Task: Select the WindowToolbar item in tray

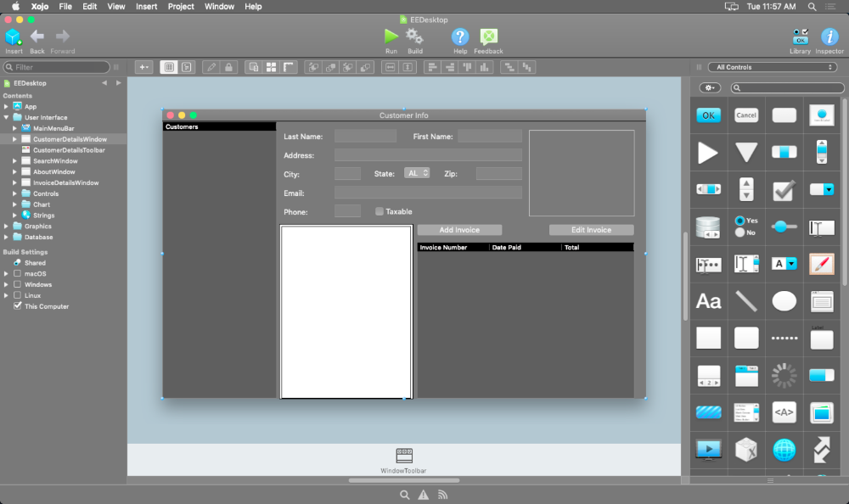Action: [404, 456]
